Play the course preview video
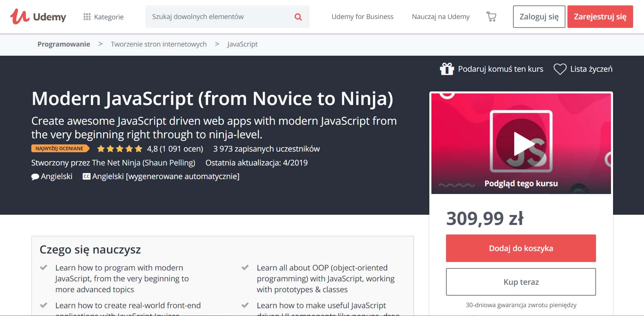The image size is (644, 316). coord(521,144)
